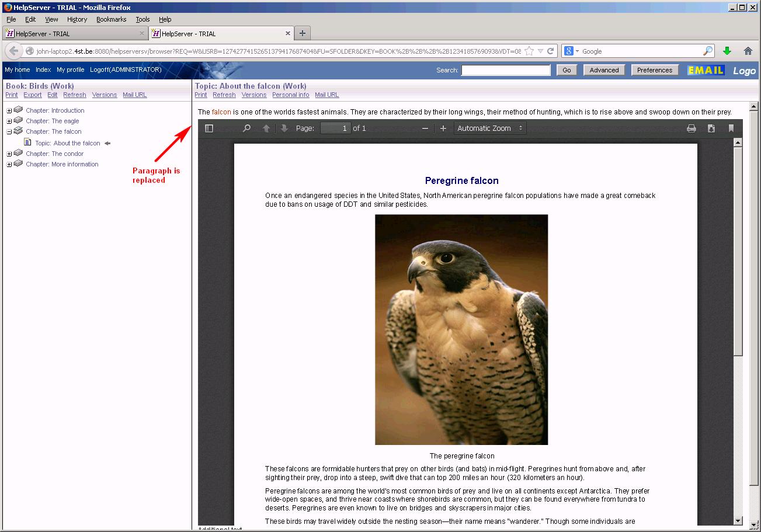Screen dimensions: 761x532
Task: Open Firefox downloads green arrow
Action: click(x=727, y=51)
